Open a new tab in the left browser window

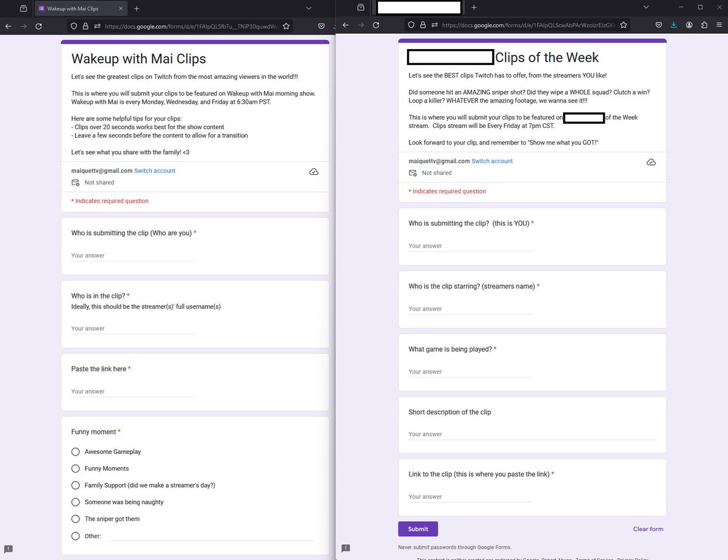point(136,8)
